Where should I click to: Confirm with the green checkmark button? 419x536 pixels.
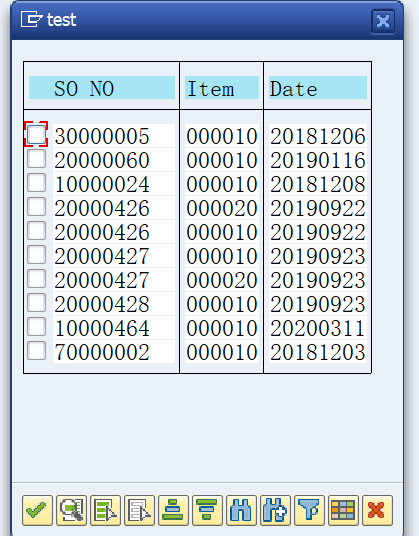(x=37, y=510)
